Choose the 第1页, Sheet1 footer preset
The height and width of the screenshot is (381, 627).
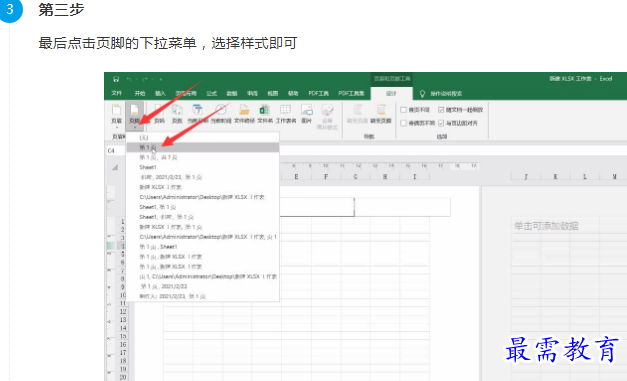pyautogui.click(x=203, y=247)
